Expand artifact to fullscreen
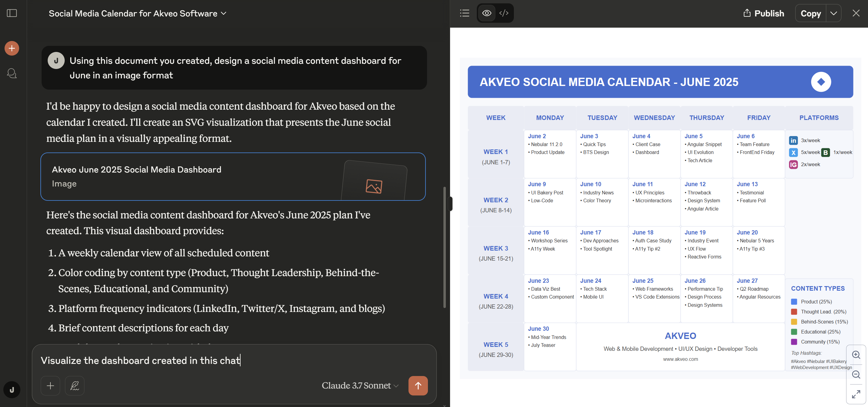The image size is (868, 407). pos(856,394)
